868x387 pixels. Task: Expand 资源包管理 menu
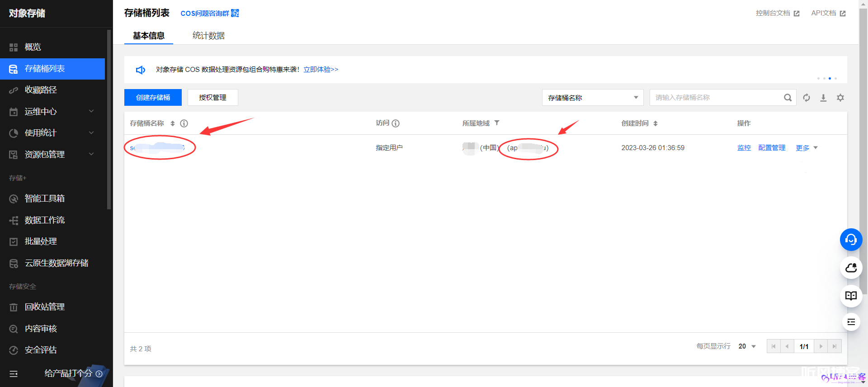52,155
